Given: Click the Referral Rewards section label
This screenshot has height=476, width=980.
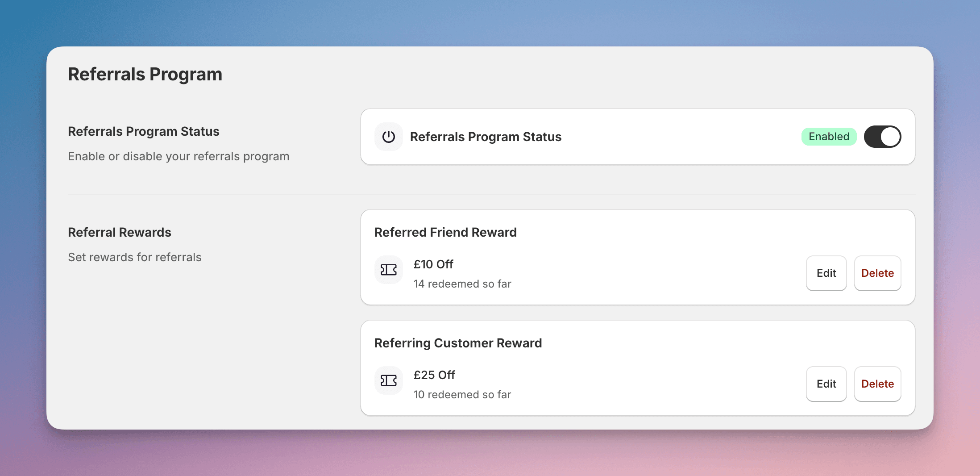Looking at the screenshot, I should pyautogui.click(x=119, y=232).
